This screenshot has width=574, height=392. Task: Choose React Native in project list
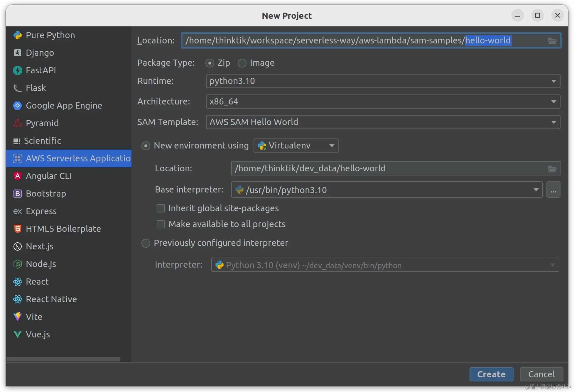[51, 299]
